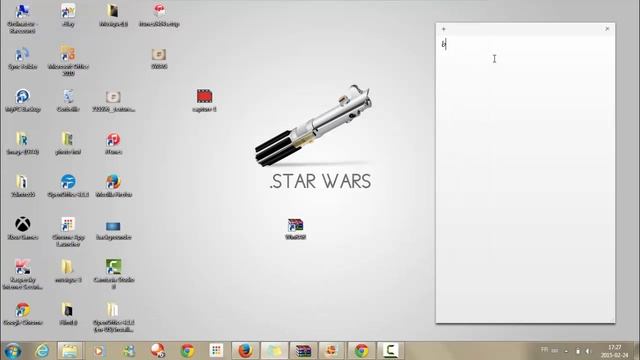Open Mozilla Firefox desktop shortcut
This screenshot has height=360, width=640.
113,186
